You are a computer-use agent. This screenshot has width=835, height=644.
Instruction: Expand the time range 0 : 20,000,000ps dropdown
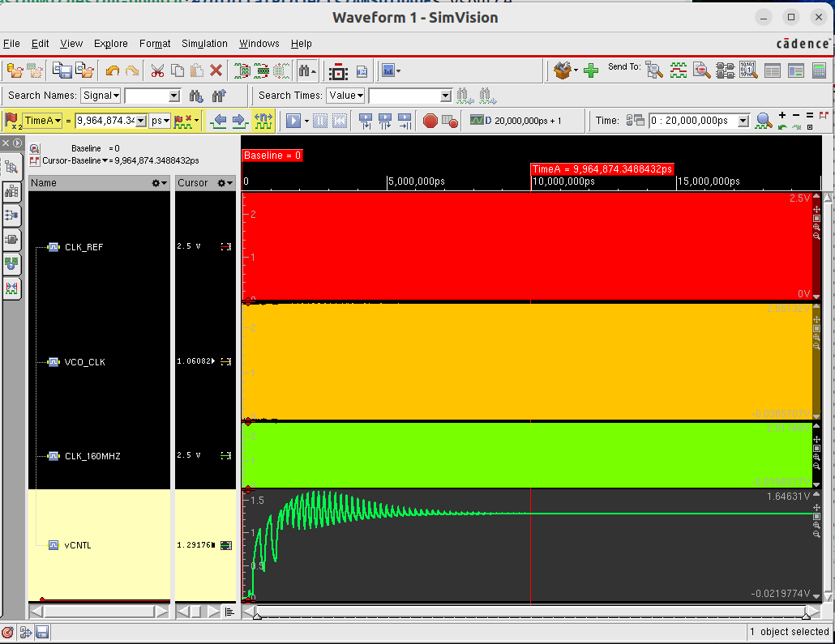click(x=743, y=121)
